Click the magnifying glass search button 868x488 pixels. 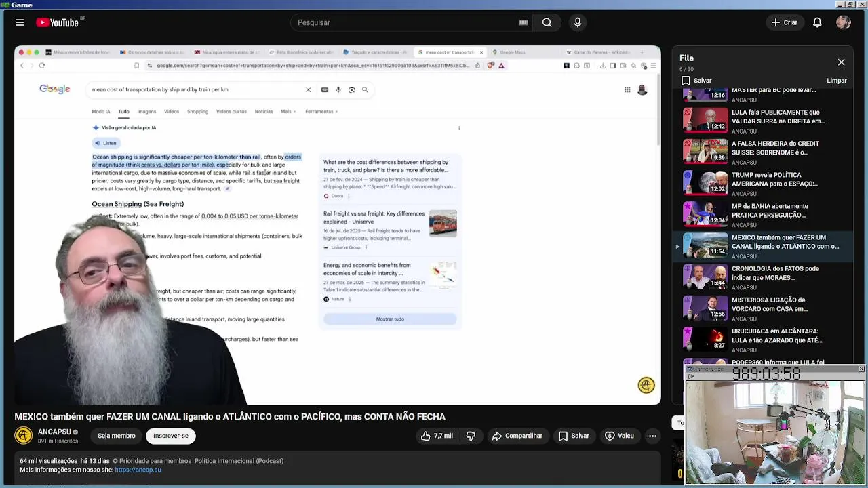[547, 22]
